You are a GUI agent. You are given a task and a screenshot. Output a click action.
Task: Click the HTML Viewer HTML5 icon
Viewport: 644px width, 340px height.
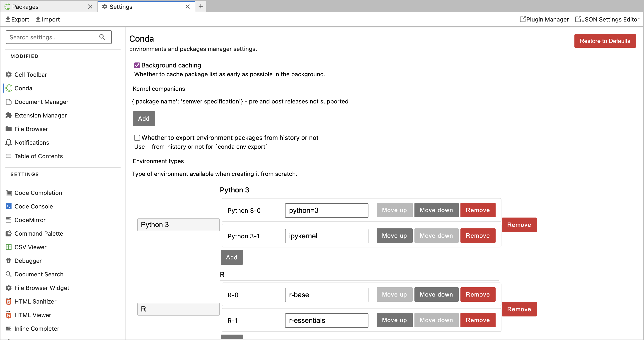click(9, 315)
